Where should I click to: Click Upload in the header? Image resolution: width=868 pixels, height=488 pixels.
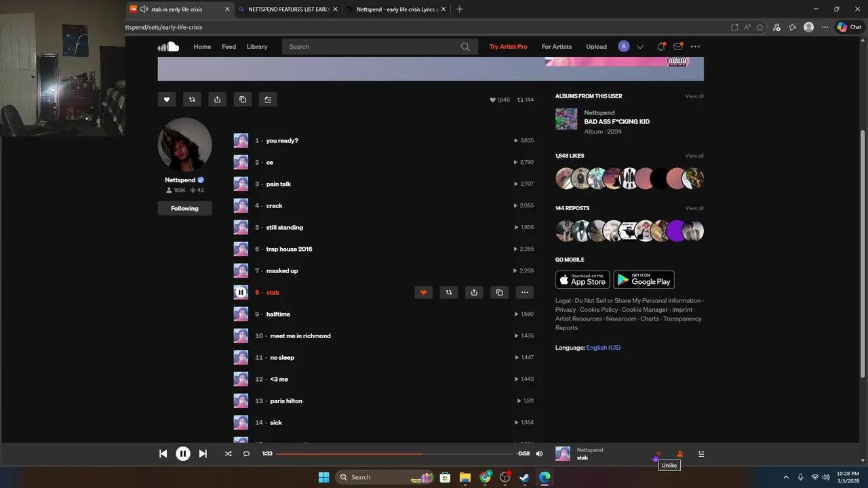(x=597, y=47)
